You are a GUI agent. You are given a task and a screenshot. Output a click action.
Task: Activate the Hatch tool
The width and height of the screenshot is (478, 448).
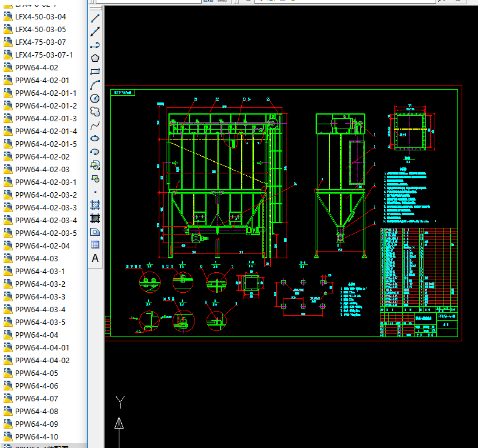point(95,205)
